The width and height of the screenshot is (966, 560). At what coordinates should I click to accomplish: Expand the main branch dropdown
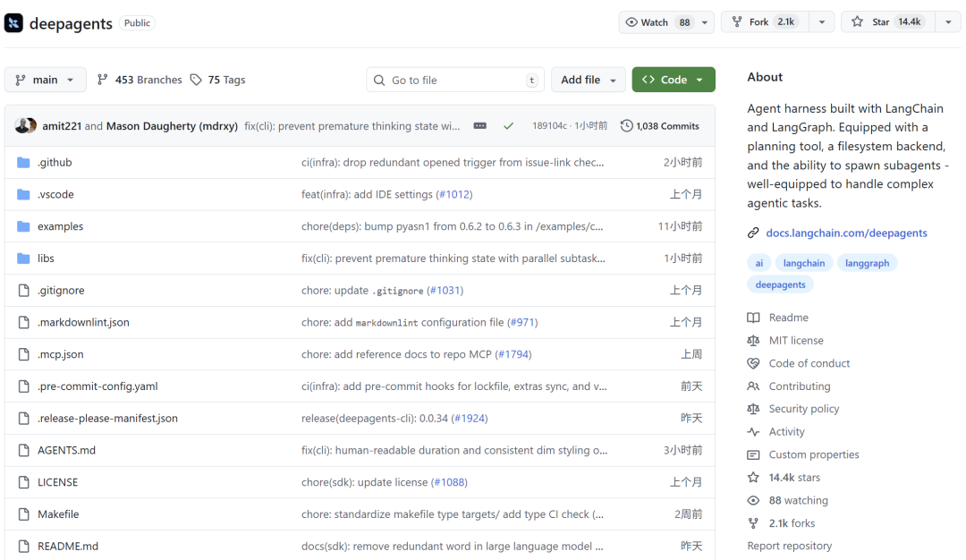[46, 80]
